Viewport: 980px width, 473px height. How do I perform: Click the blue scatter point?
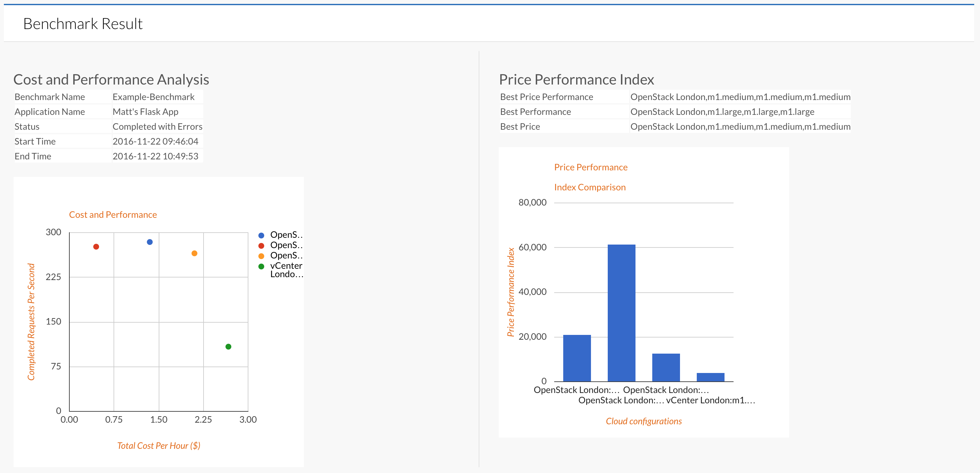tap(149, 242)
